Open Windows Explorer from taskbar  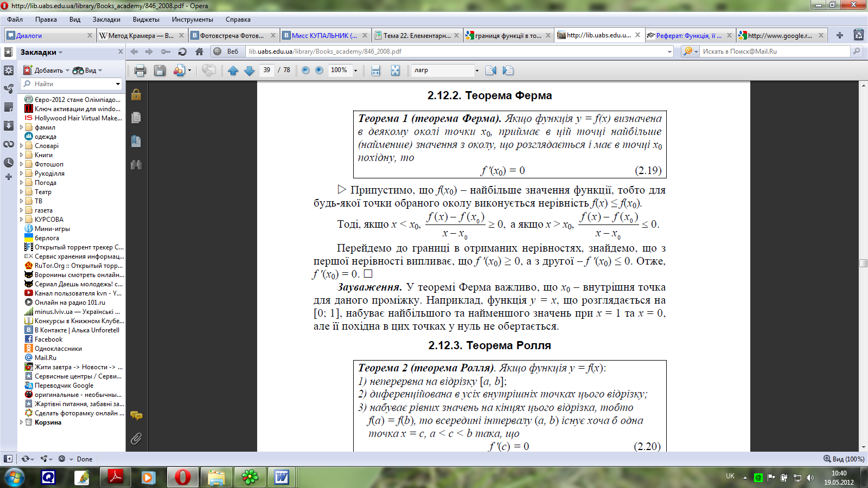click(x=216, y=477)
